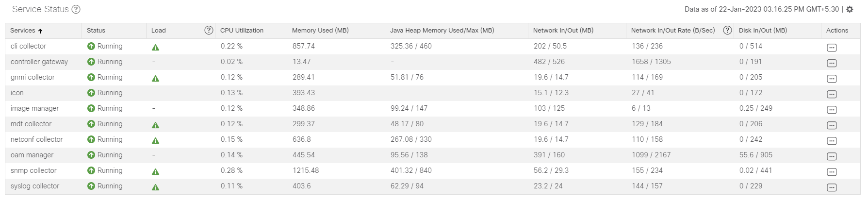Click load warning icon for gnmi collector

155,78
